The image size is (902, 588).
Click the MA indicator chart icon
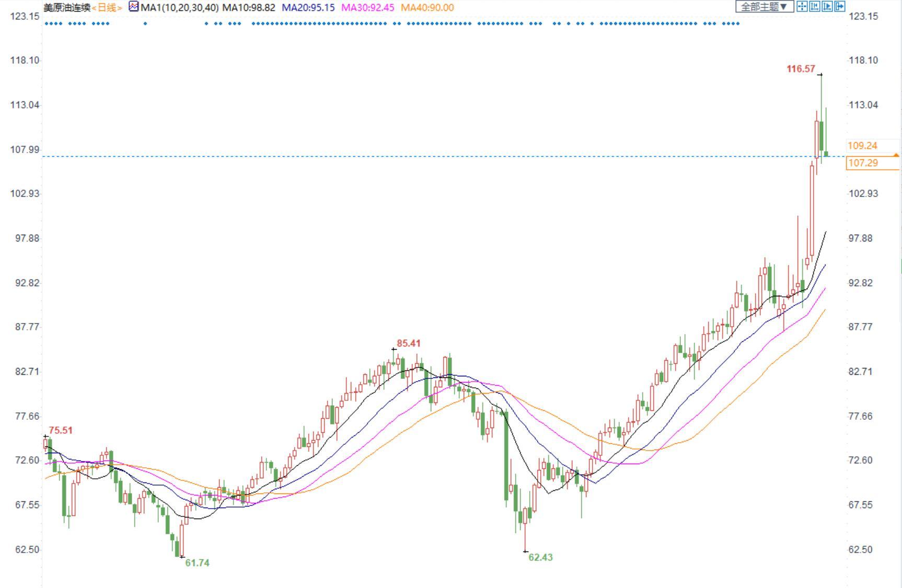tap(134, 7)
